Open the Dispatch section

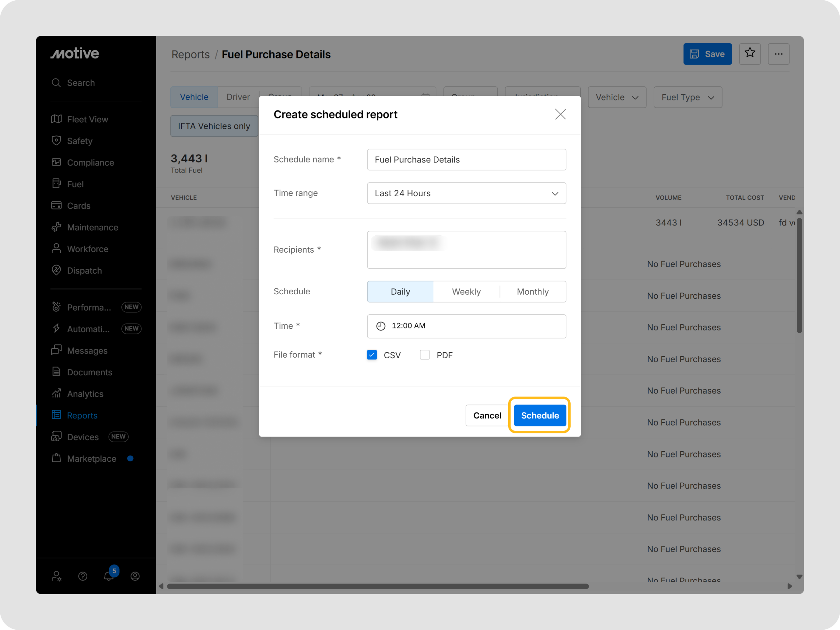point(84,270)
